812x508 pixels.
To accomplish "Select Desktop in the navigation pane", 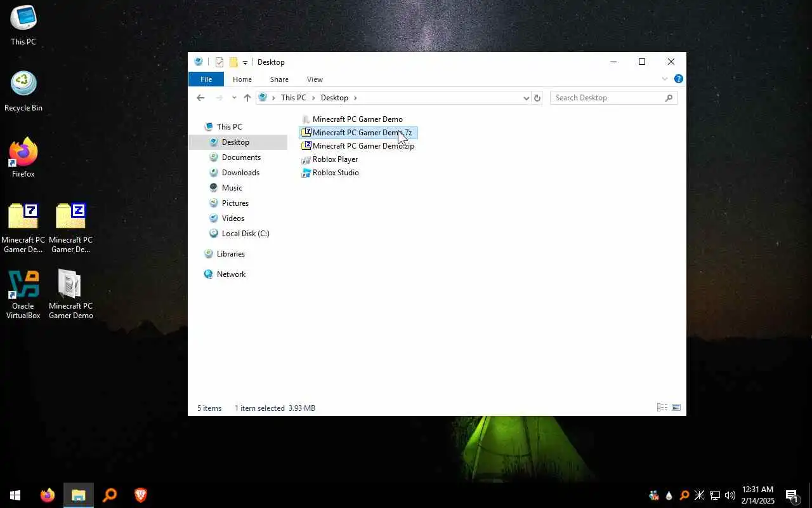I will 238,142.
